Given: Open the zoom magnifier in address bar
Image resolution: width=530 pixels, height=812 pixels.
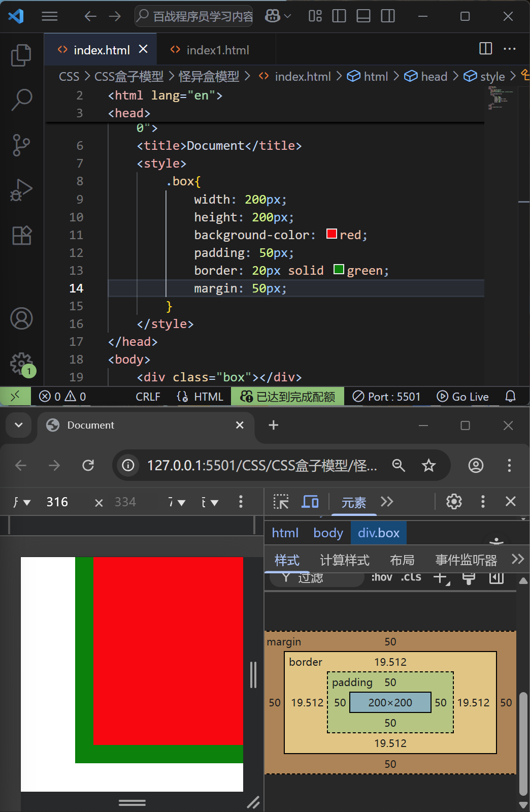Looking at the screenshot, I should 399,465.
